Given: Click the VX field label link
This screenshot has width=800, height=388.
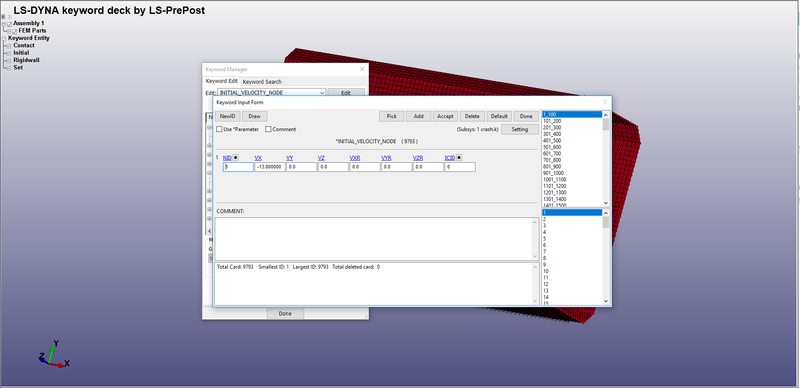Looking at the screenshot, I should point(258,158).
